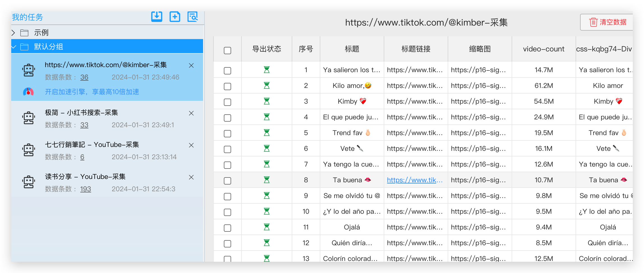The image size is (644, 273).
Task: Click the css-kqbg74-Div column header
Action: (x=604, y=49)
